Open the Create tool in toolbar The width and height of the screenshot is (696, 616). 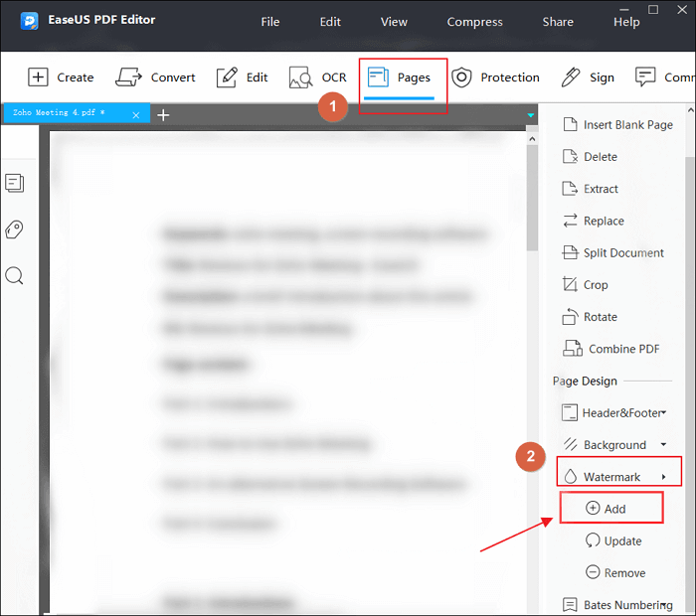(x=61, y=77)
